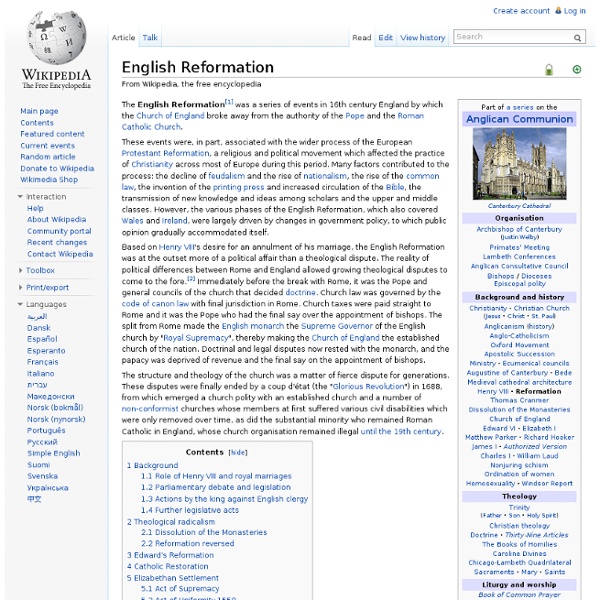Open the printing press link
Viewport: 600px width, 600px height.
click(x=238, y=187)
